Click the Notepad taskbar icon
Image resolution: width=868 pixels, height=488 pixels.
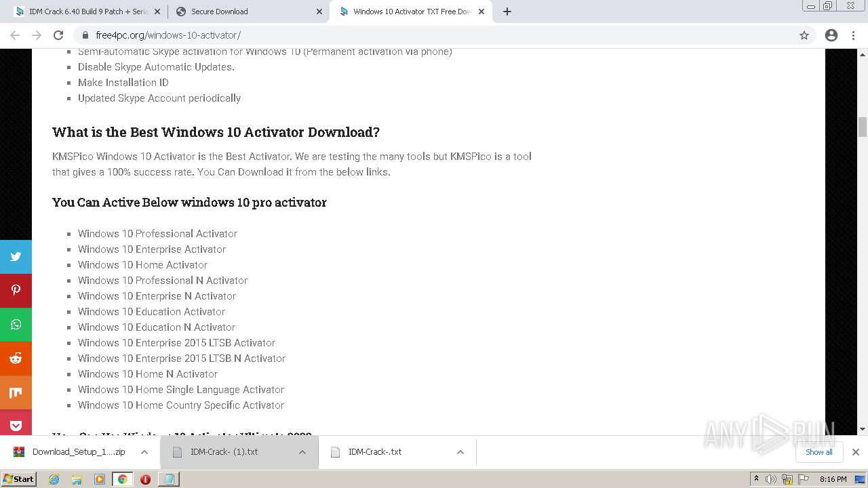tap(169, 479)
